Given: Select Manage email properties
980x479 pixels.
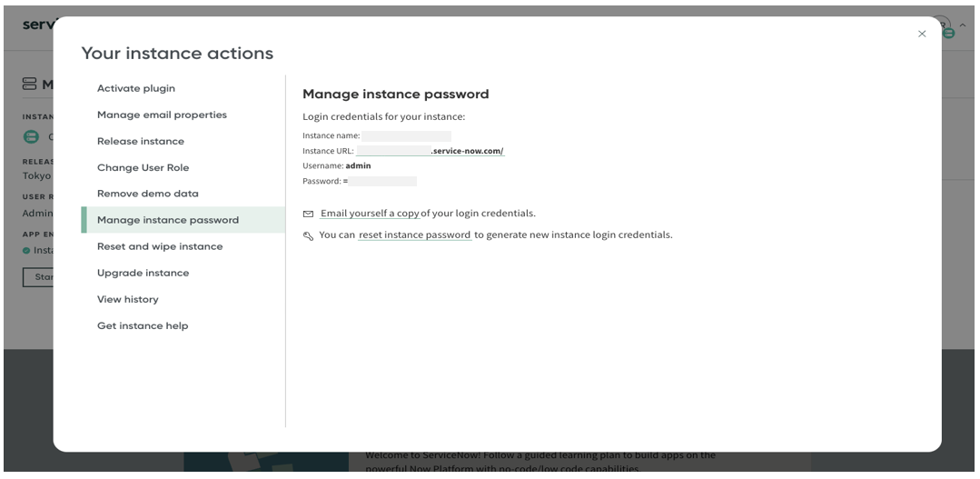Looking at the screenshot, I should 162,115.
